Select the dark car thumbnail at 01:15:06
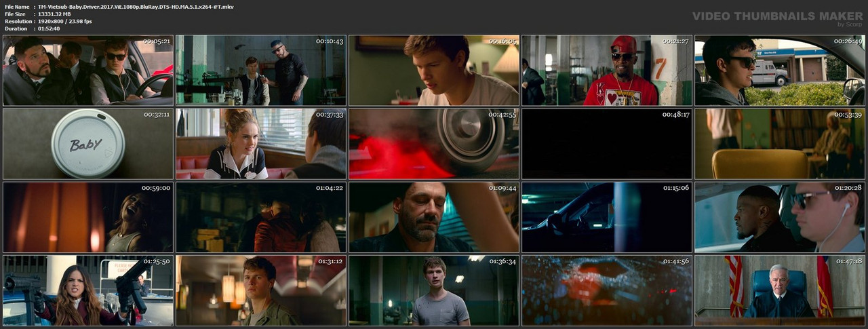 [607, 217]
